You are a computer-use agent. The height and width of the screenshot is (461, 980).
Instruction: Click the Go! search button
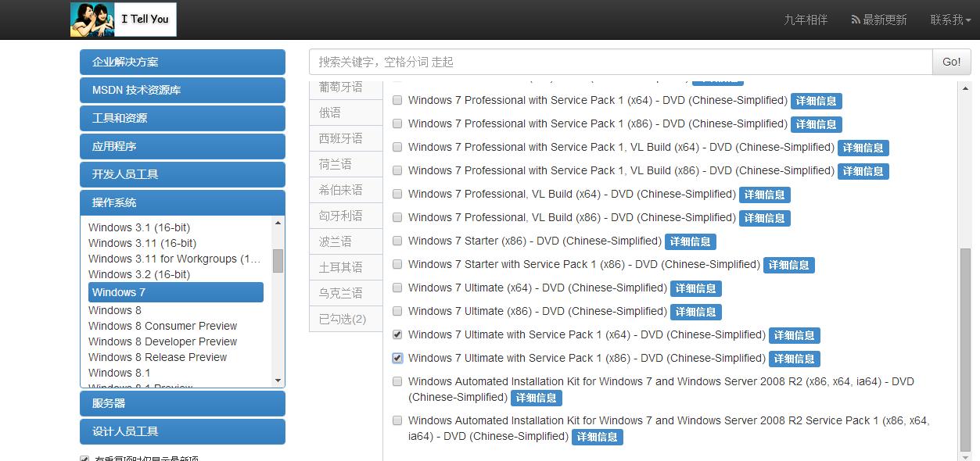click(951, 61)
